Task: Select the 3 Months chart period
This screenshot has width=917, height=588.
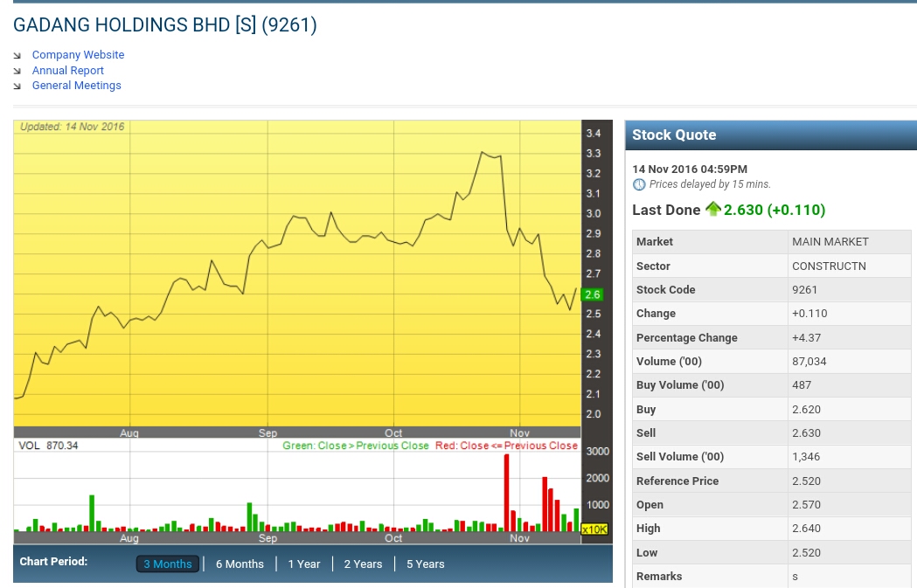Action: coord(168,564)
